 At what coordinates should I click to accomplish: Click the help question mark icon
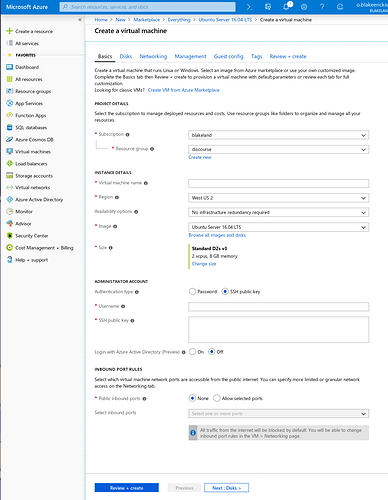322,7
